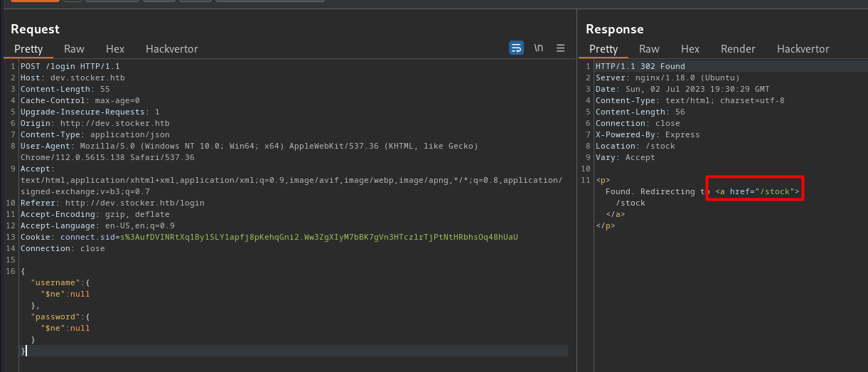Viewport: 868px width, 372px height.
Task: Click the 'Content-Type: text/html; charset=utf-8' header
Action: point(690,100)
